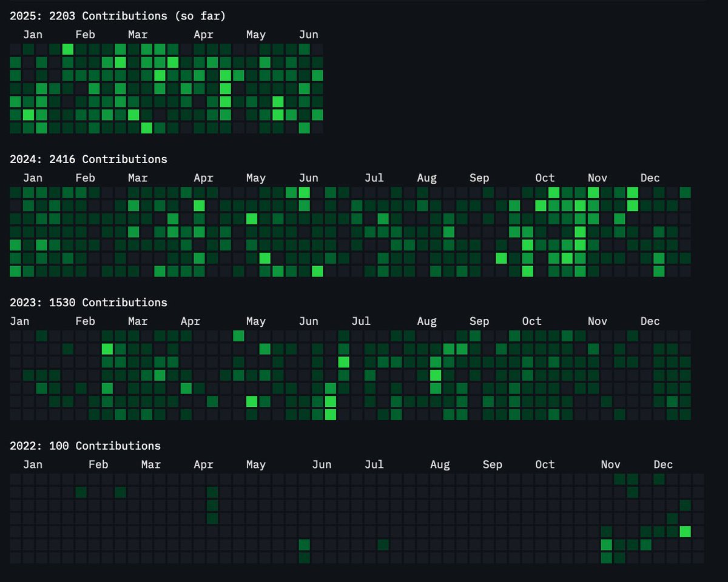Select the Jan label in 2025 graph
Screen dimensions: 728x582
point(33,35)
